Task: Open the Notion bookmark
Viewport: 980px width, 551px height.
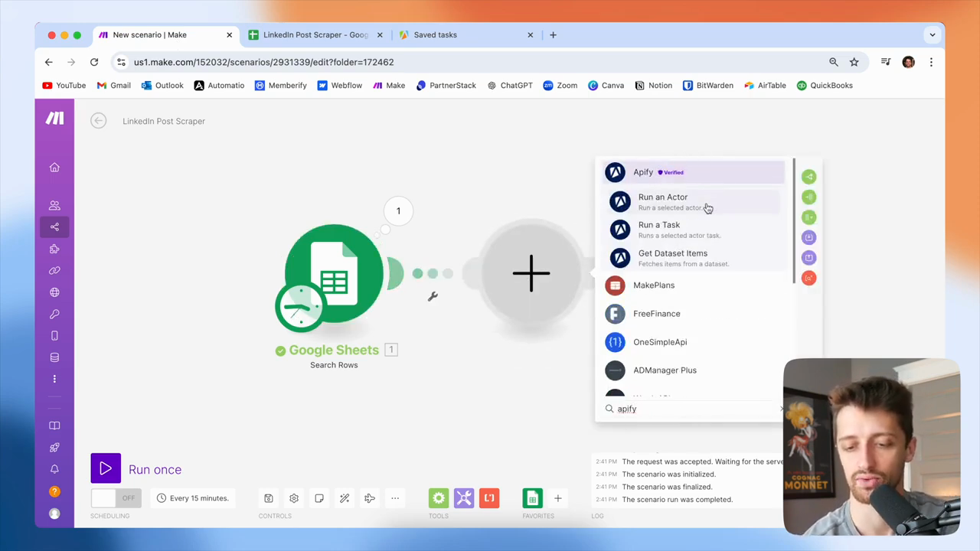Action: point(653,86)
